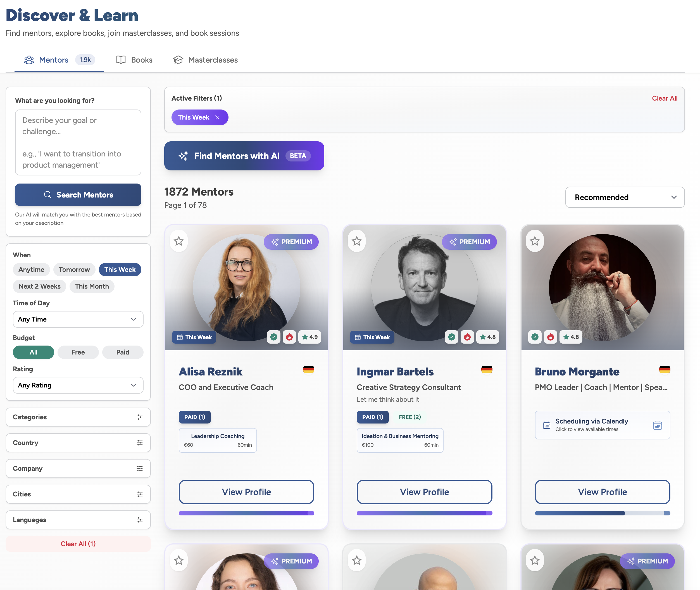Click the German flag on Ingmar Bartels' card

pyautogui.click(x=487, y=370)
